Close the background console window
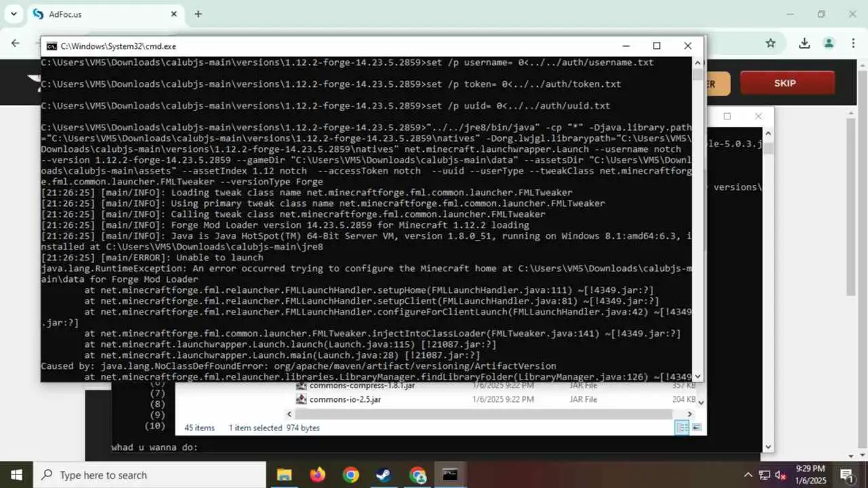Viewport: 868px width, 488px height. [758, 117]
